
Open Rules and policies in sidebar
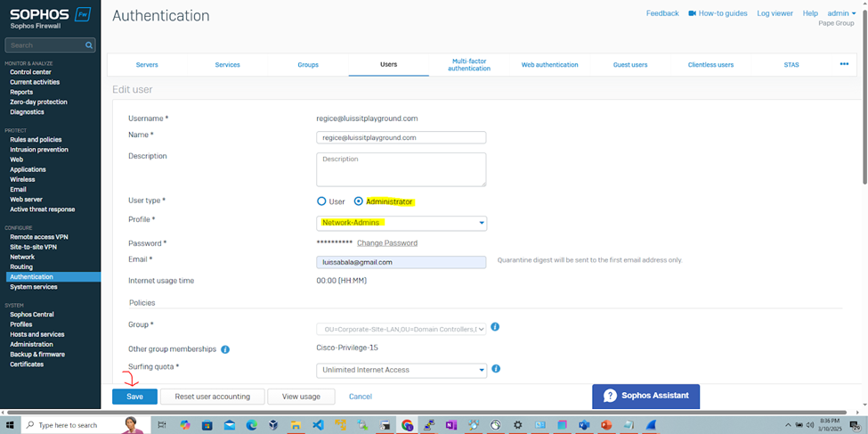36,140
